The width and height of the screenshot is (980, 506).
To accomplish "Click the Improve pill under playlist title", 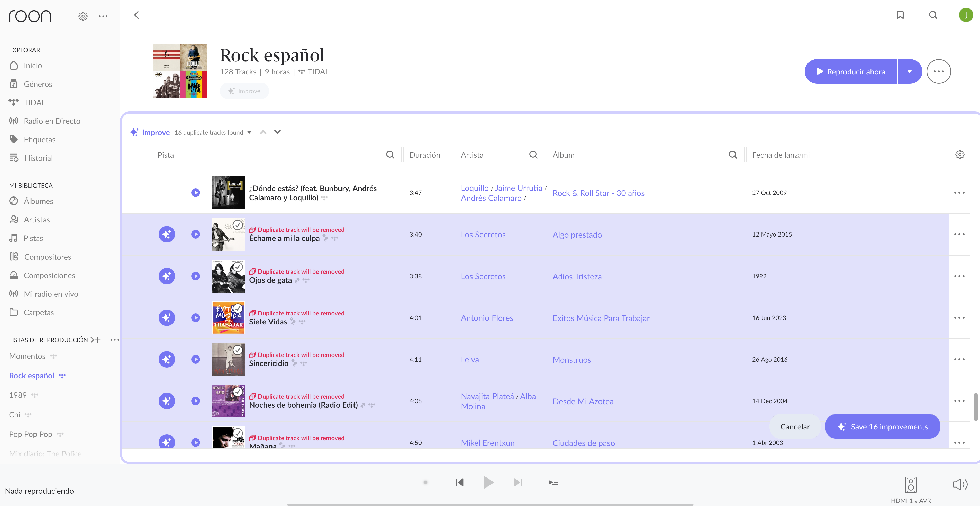I will tap(244, 91).
